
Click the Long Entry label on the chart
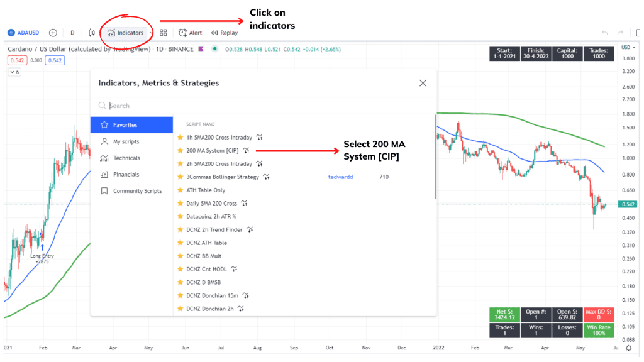(42, 256)
